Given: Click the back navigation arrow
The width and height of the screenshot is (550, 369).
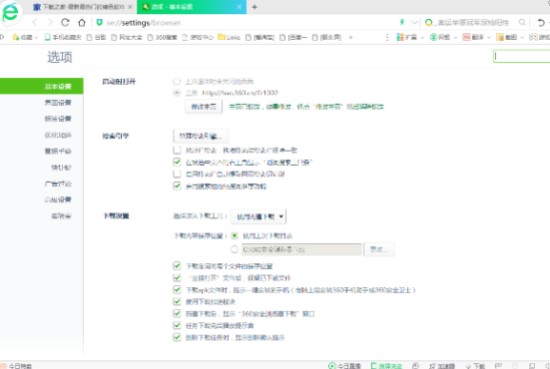Looking at the screenshot, I should pos(34,22).
